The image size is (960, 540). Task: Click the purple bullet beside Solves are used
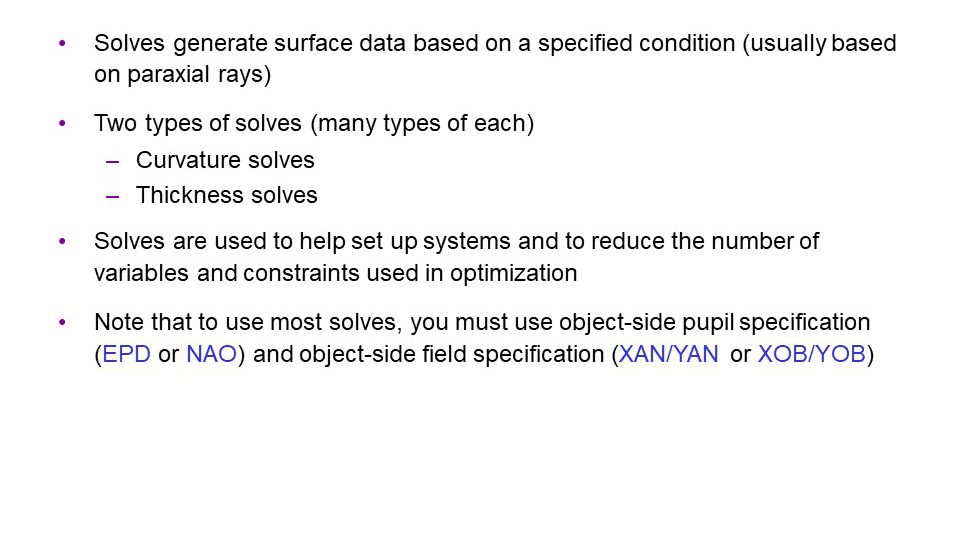click(62, 241)
